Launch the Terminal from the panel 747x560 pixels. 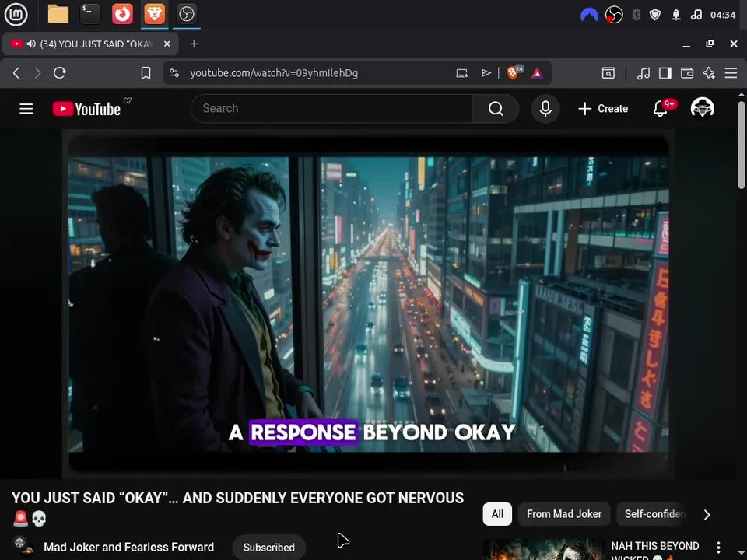(90, 14)
